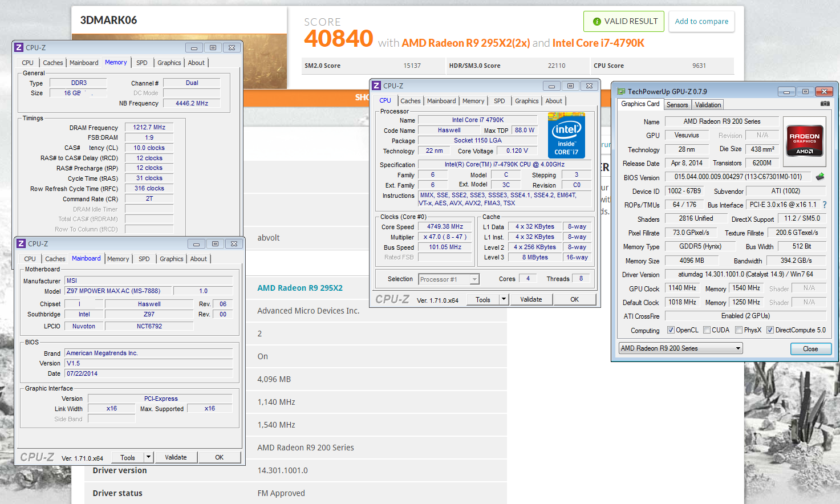Open AMD Radeon R9 295X2(2x) link
Image resolution: width=840 pixels, height=504 pixels.
pyautogui.click(x=466, y=43)
